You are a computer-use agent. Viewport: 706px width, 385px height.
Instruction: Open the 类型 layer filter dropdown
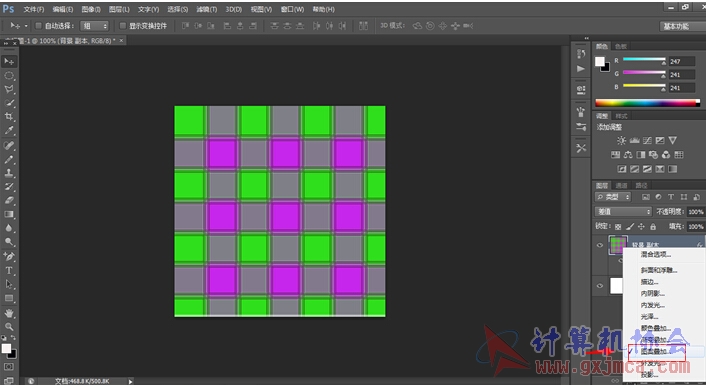coord(613,197)
